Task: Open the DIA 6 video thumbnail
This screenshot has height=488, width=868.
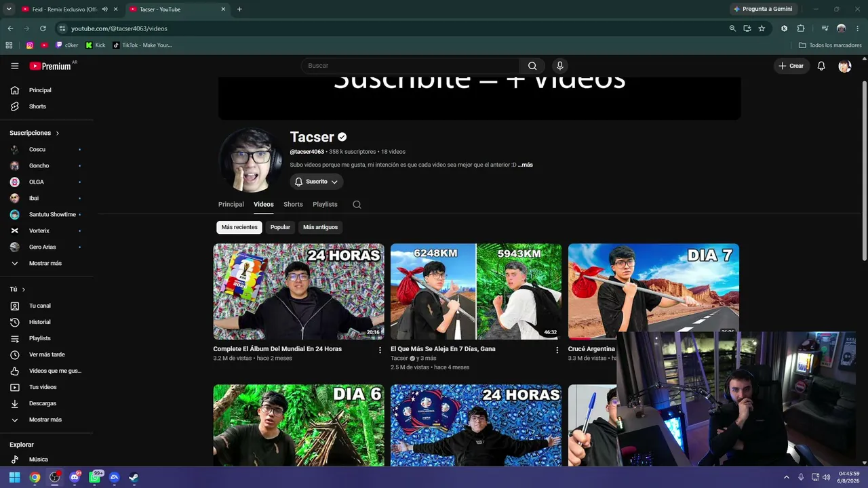Action: 299,426
